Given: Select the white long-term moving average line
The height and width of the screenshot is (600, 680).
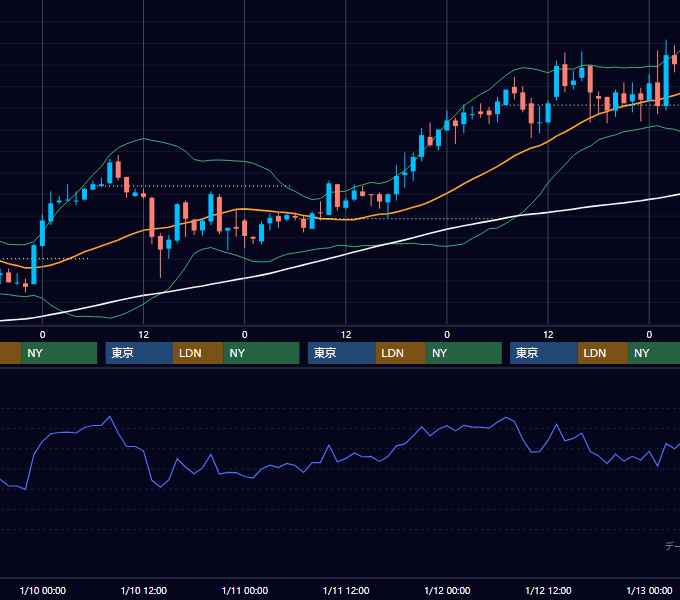Looking at the screenshot, I should pyautogui.click(x=347, y=255).
